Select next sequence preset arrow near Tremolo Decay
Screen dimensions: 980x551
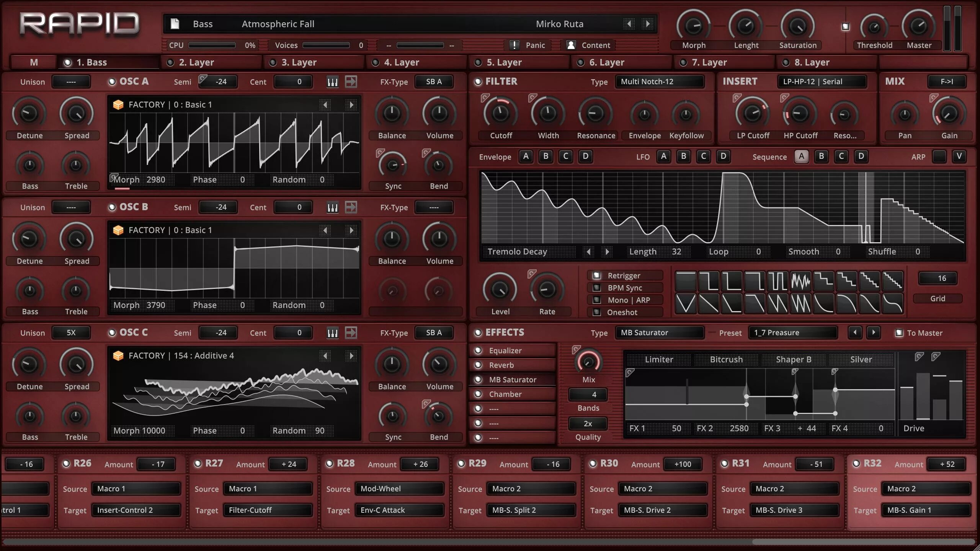607,251
